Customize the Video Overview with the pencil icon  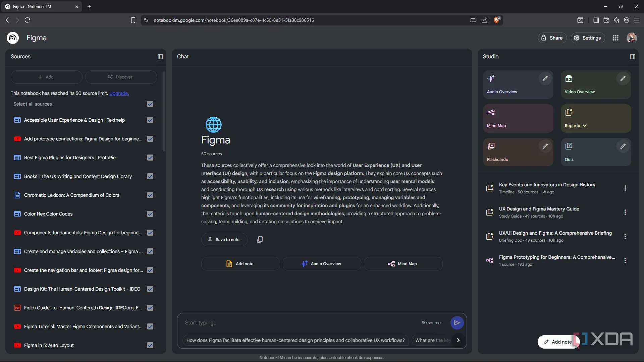click(623, 78)
